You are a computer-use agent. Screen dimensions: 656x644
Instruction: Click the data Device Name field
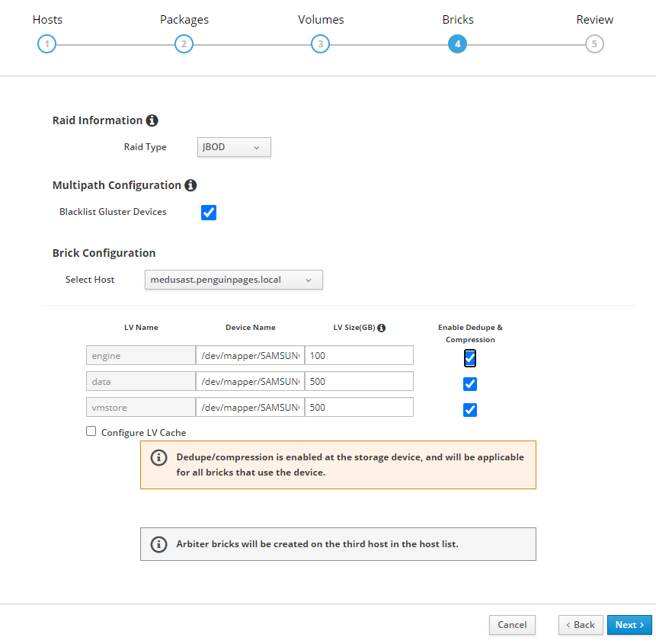250,381
